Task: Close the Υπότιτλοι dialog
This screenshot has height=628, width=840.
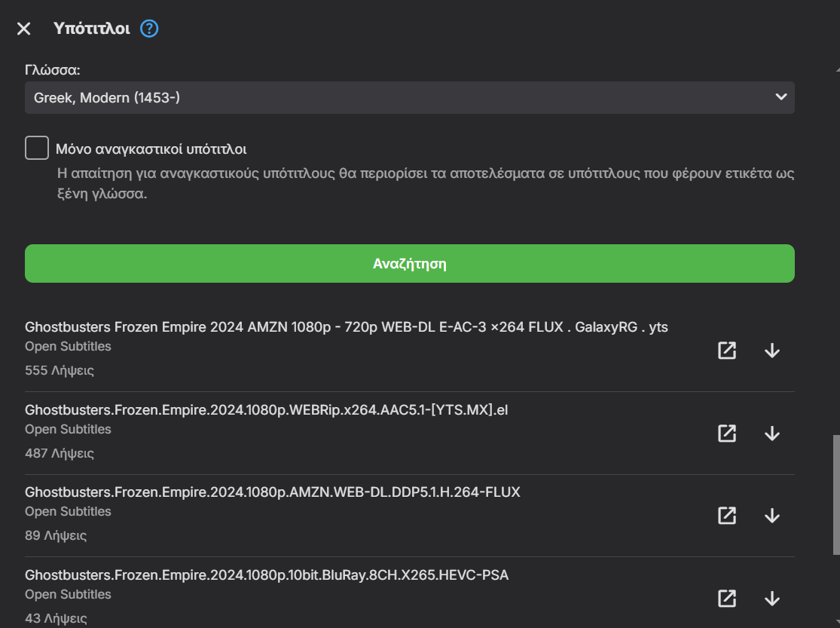Action: point(24,29)
